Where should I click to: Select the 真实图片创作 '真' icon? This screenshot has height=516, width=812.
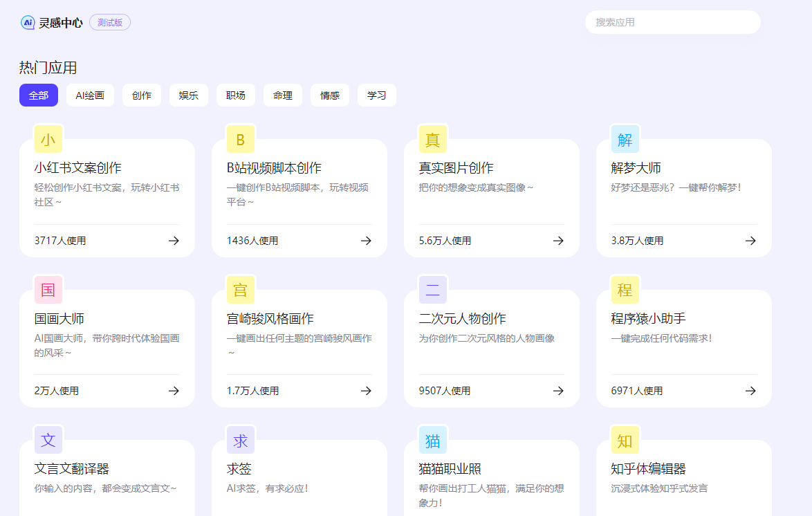(432, 139)
